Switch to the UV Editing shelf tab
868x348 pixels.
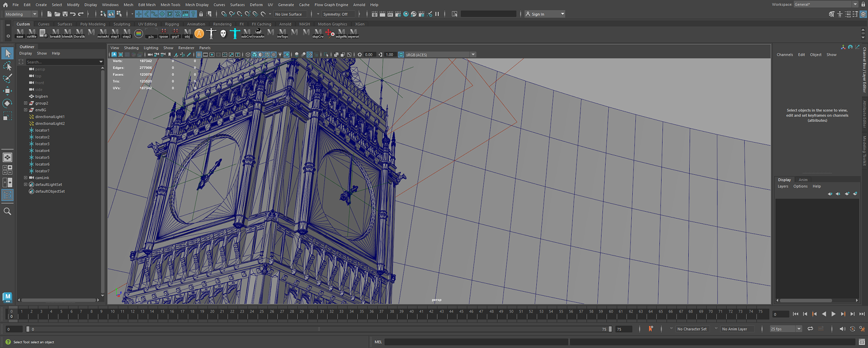[x=147, y=24]
